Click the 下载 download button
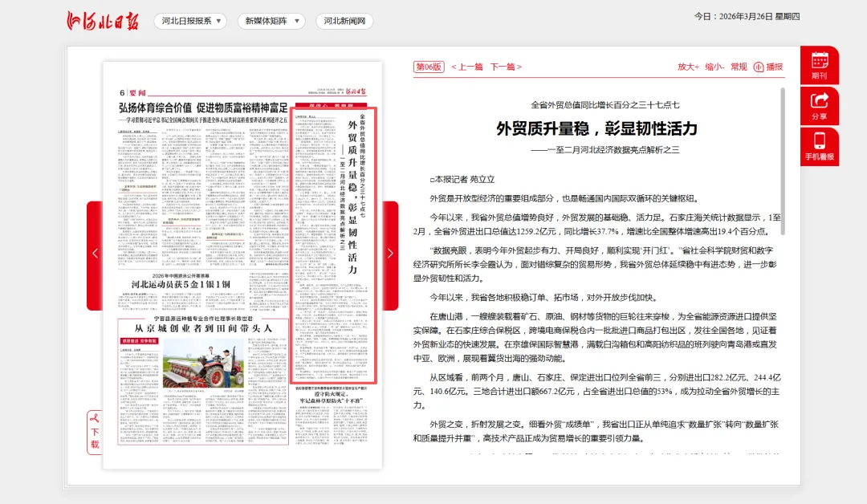867x504 pixels. click(x=95, y=432)
